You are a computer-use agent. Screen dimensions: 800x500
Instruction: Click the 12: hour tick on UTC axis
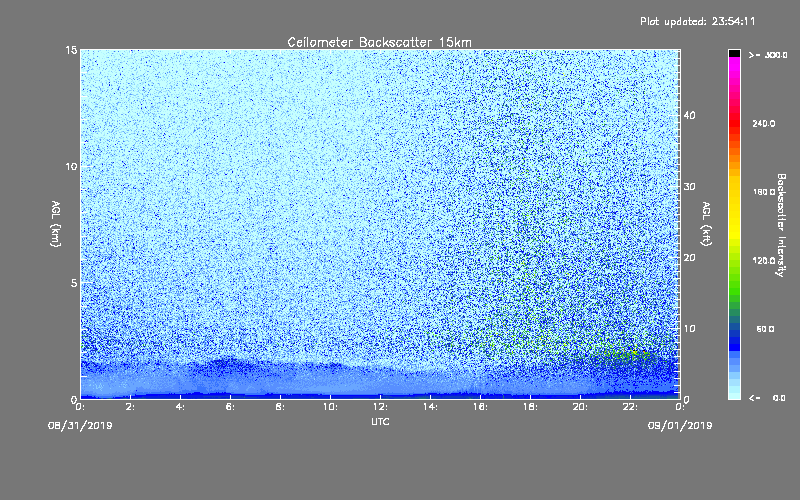tap(380, 407)
